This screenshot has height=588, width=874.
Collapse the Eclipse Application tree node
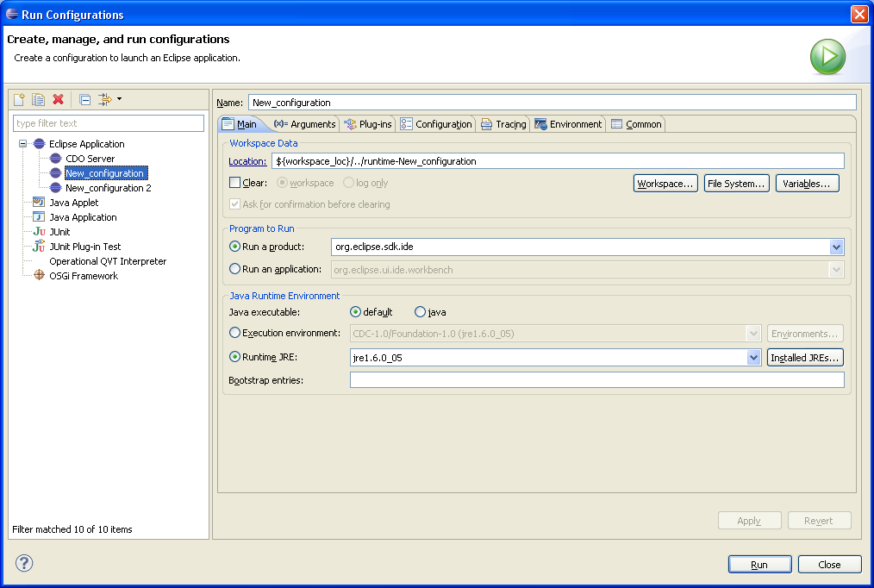[x=23, y=144]
